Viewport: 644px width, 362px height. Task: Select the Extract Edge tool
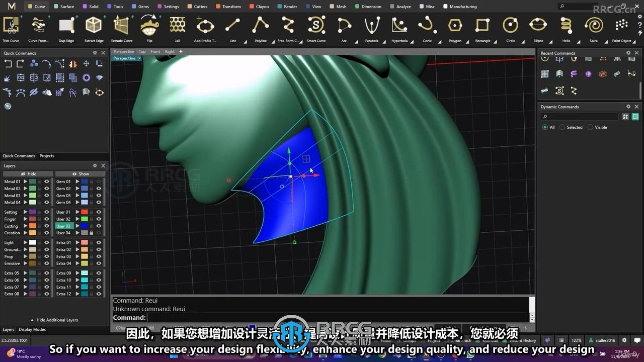(x=94, y=29)
